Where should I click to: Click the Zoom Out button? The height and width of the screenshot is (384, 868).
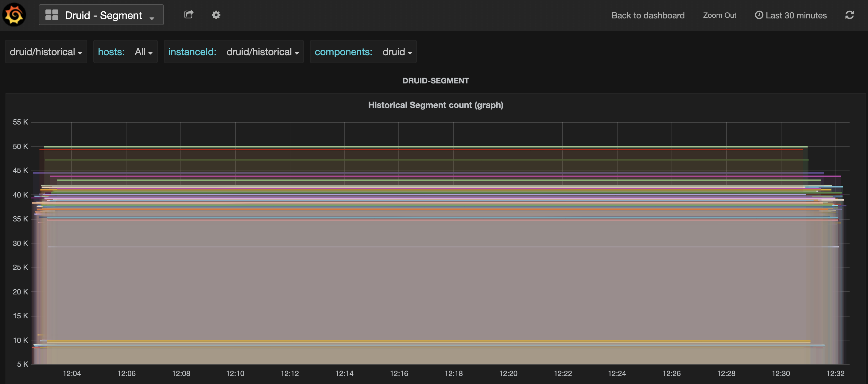[719, 16]
